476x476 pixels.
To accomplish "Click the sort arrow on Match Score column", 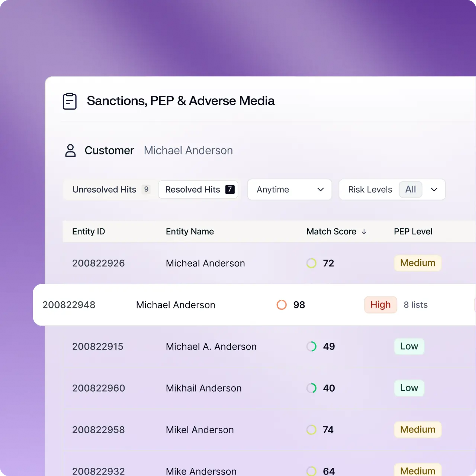I will (364, 231).
